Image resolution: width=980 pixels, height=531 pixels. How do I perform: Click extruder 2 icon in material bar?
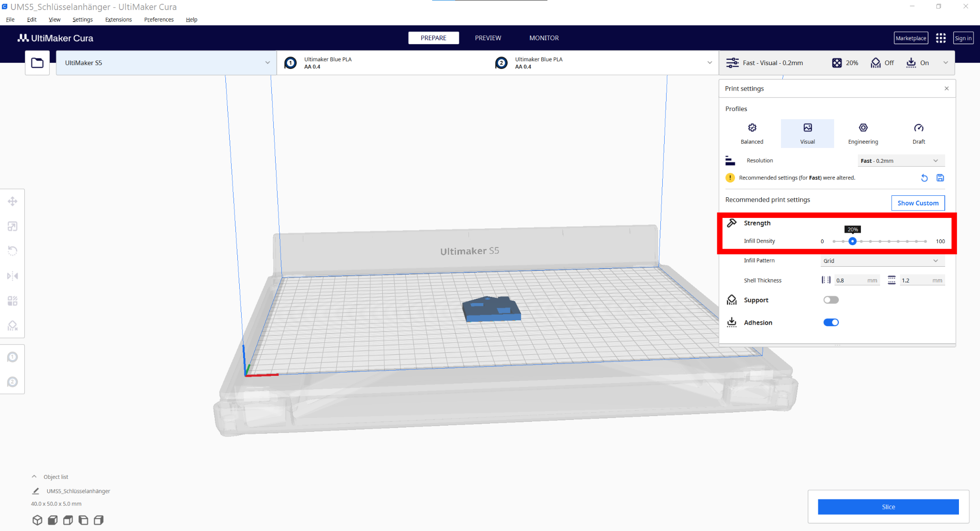pos(501,63)
